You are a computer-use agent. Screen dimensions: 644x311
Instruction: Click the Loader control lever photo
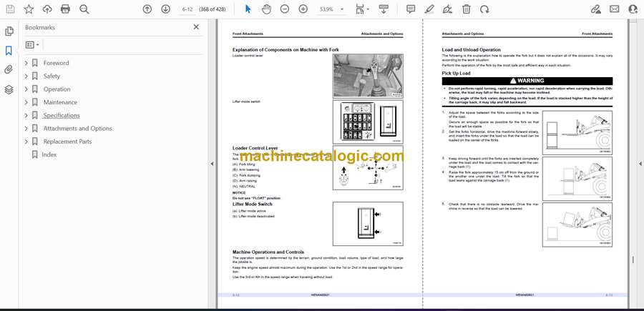pyautogui.click(x=368, y=76)
